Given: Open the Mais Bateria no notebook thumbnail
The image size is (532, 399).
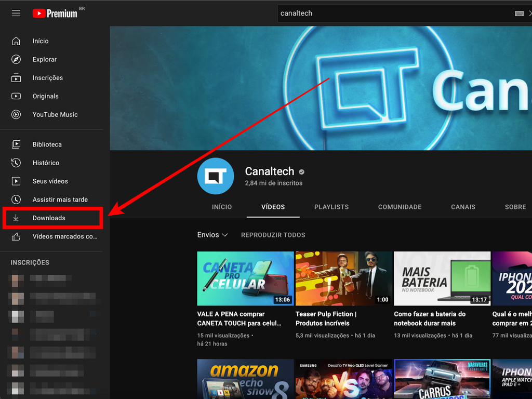Looking at the screenshot, I should pos(442,278).
